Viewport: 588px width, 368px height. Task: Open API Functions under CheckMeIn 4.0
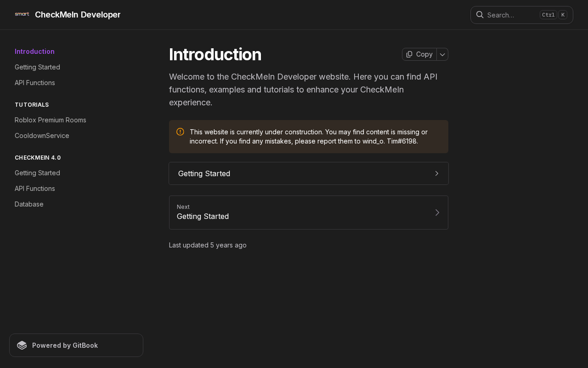tap(35, 189)
